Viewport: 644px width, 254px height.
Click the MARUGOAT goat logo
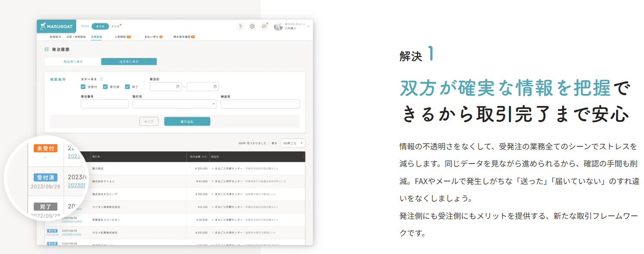(56, 26)
